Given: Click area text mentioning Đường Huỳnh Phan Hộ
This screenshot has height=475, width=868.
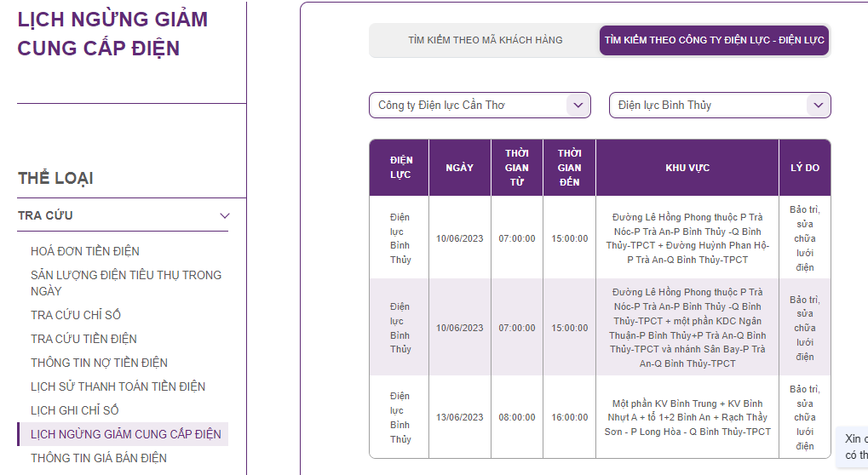Looking at the screenshot, I should coord(687,238).
